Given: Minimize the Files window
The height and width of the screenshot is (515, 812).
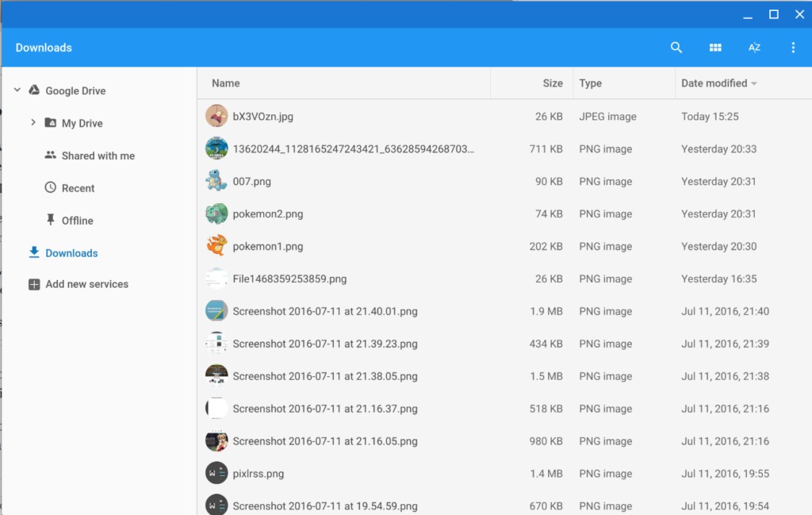Looking at the screenshot, I should 747,17.
